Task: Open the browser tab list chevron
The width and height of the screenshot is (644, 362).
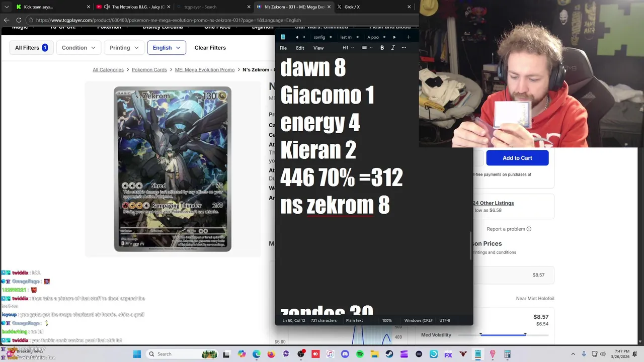Action: click(6, 7)
